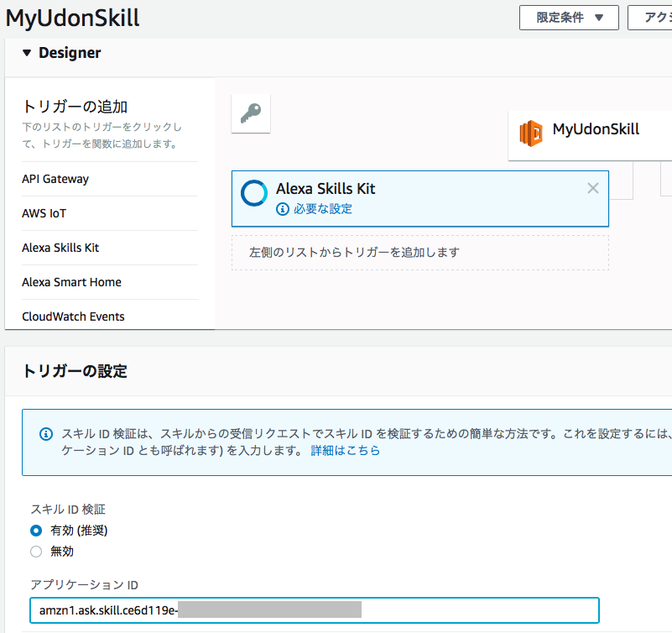Open the 必要な設定 link
This screenshot has width=672, height=633.
323,209
